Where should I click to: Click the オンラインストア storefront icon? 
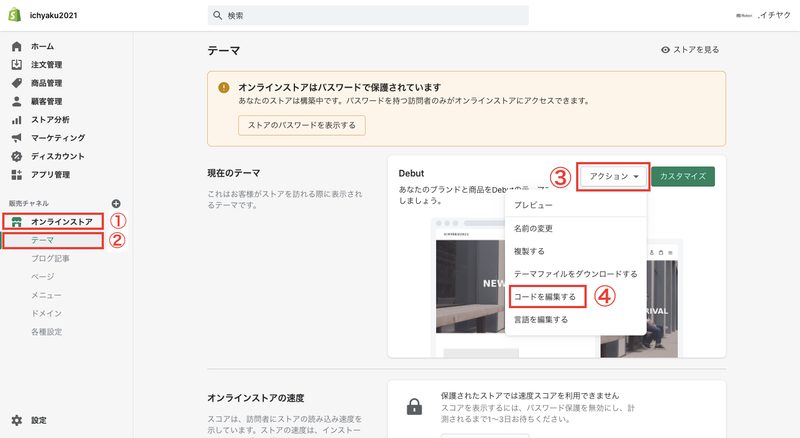(x=17, y=222)
